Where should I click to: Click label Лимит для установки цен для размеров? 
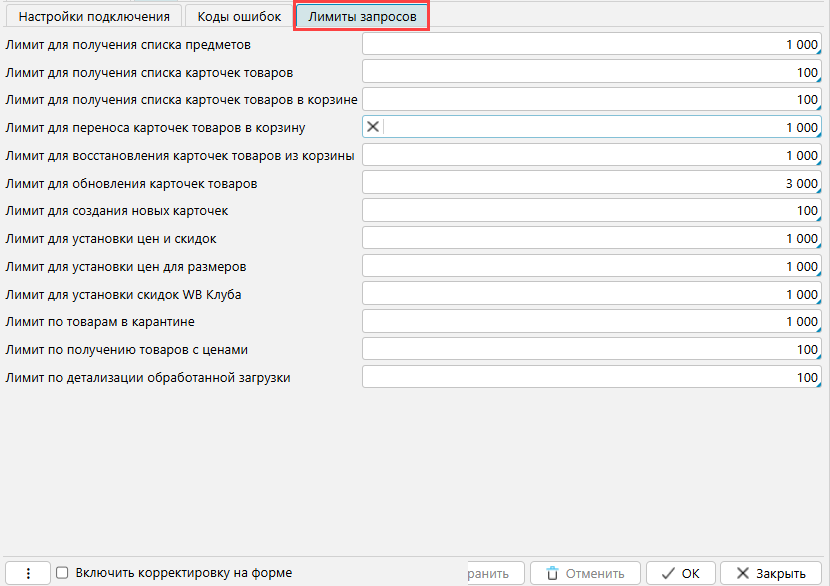pos(125,267)
